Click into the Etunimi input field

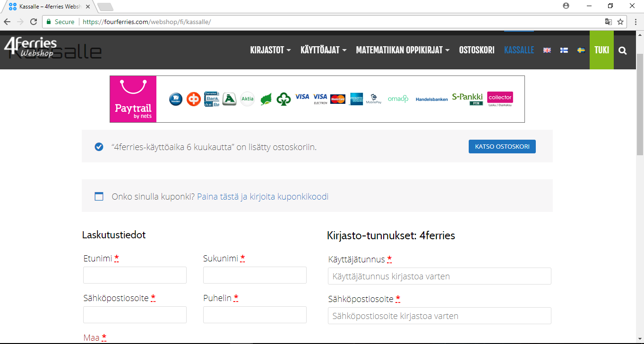pos(135,275)
